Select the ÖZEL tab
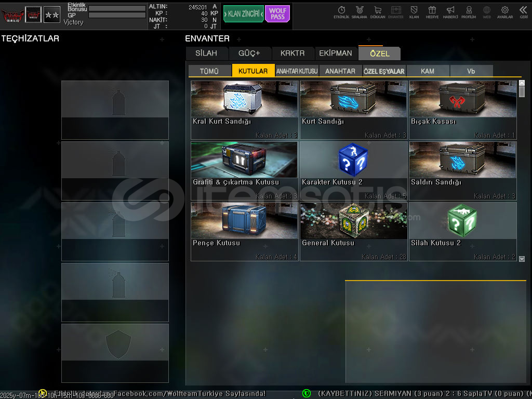 tap(380, 54)
